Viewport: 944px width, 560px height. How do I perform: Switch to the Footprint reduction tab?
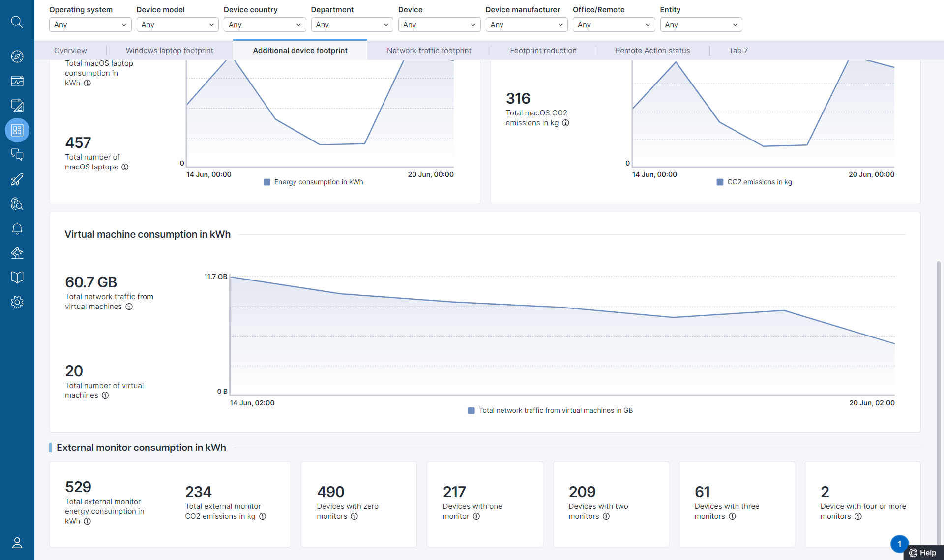[543, 51]
